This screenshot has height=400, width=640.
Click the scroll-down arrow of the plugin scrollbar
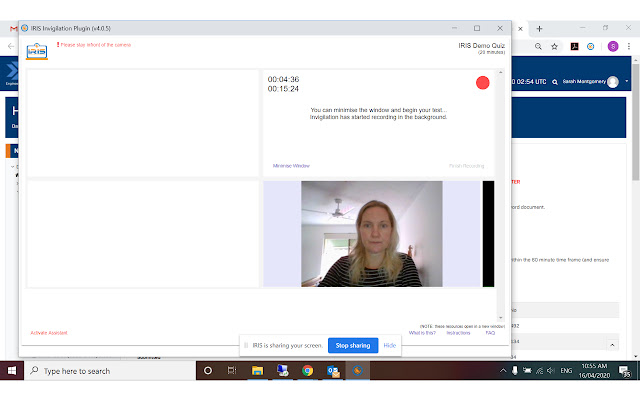501,318
